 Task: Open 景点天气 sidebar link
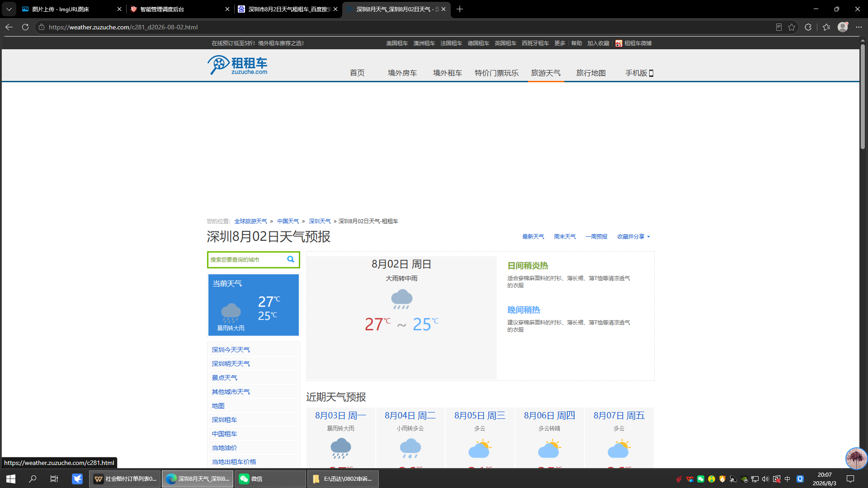click(x=224, y=378)
